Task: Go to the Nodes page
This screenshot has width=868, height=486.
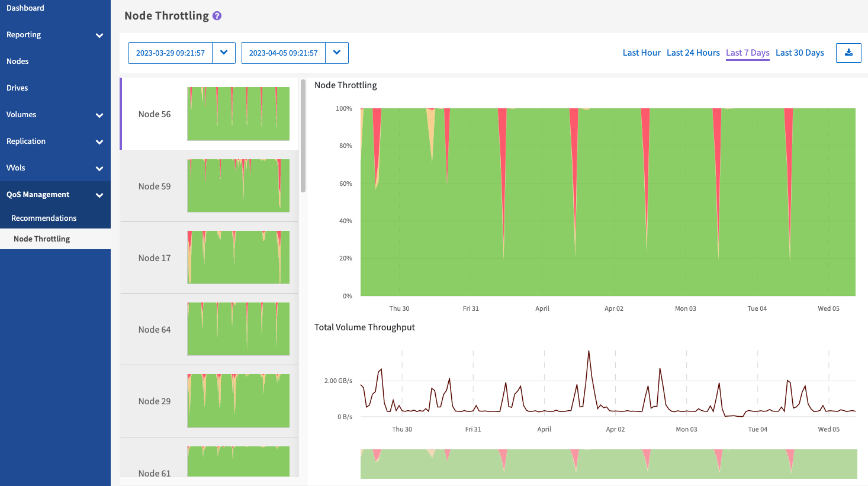Action: pos(18,62)
